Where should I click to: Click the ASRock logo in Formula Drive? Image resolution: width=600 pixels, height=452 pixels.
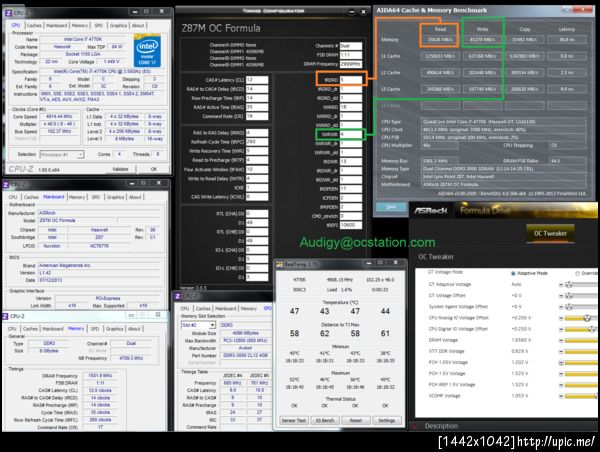430,210
